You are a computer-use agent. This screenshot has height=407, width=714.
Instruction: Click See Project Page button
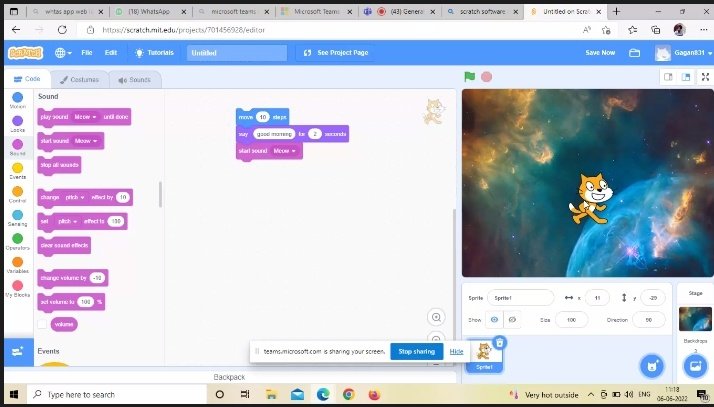(336, 53)
